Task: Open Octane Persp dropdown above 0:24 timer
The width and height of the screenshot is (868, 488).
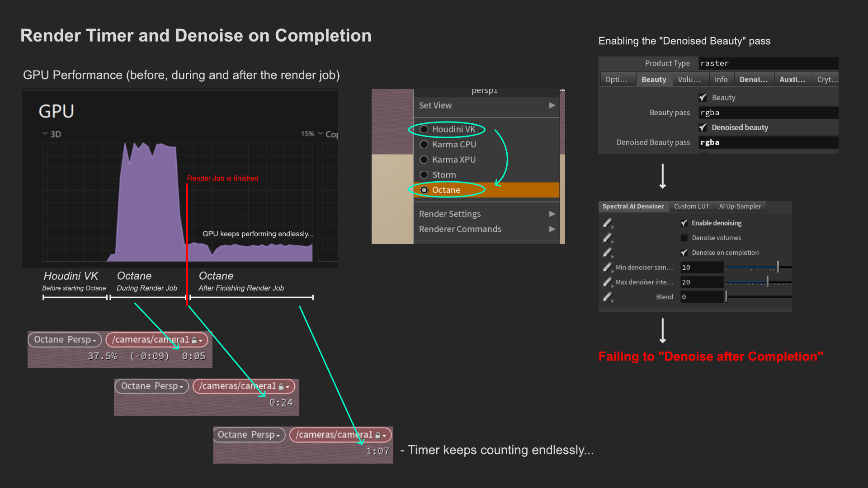Action: (x=151, y=386)
